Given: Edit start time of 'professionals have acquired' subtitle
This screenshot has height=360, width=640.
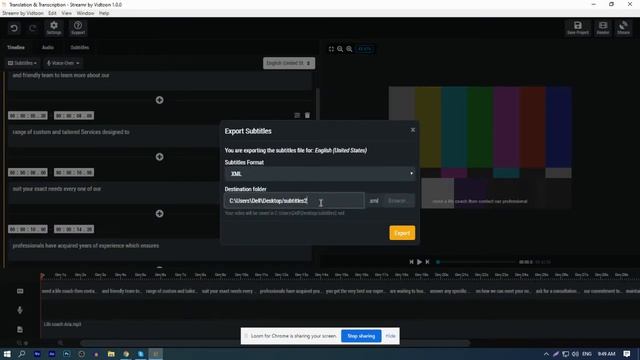Looking at the screenshot, I should (28, 229).
